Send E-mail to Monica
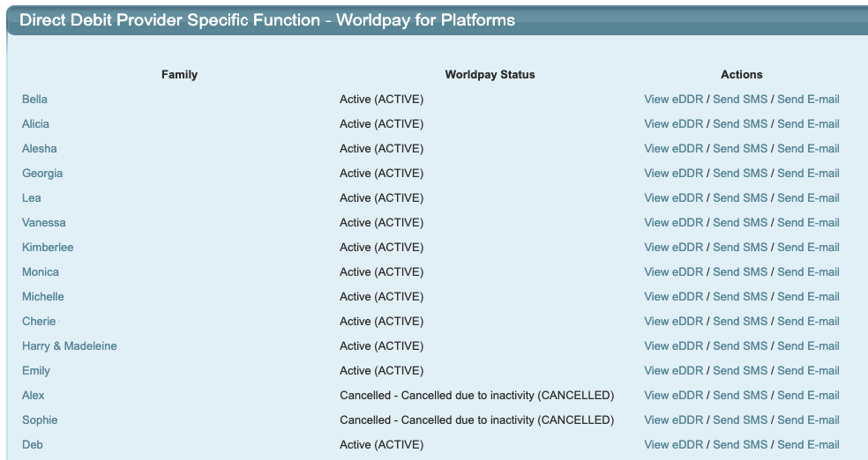Image resolution: width=868 pixels, height=460 pixels. (x=808, y=272)
